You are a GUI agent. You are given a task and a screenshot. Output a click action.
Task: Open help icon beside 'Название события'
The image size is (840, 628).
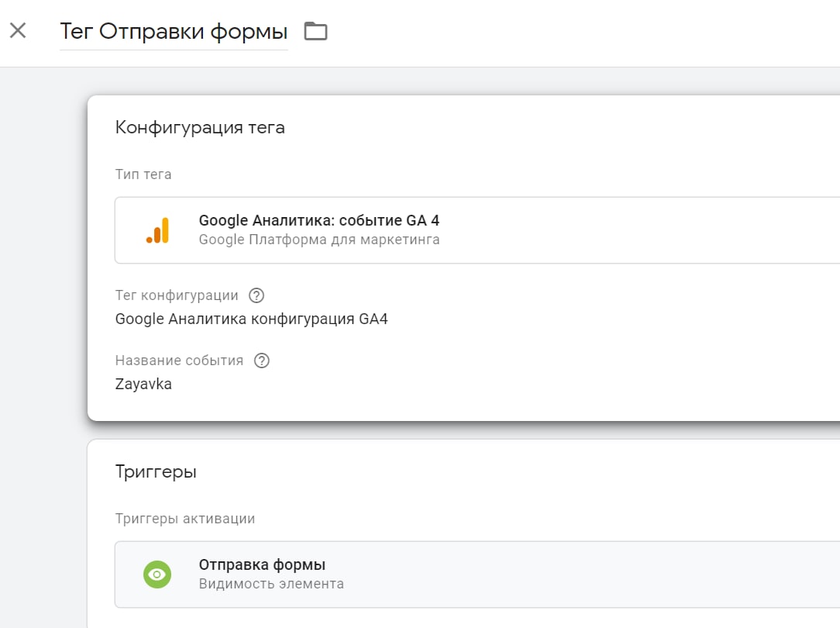pos(261,361)
